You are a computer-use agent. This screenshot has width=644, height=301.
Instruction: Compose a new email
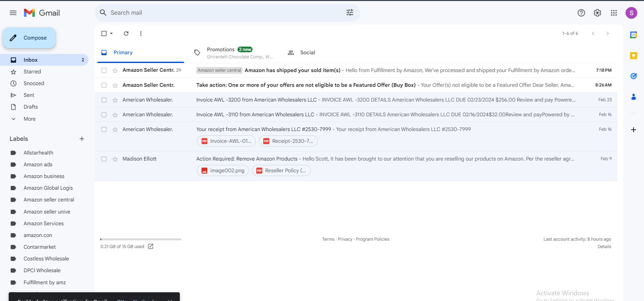(x=29, y=38)
